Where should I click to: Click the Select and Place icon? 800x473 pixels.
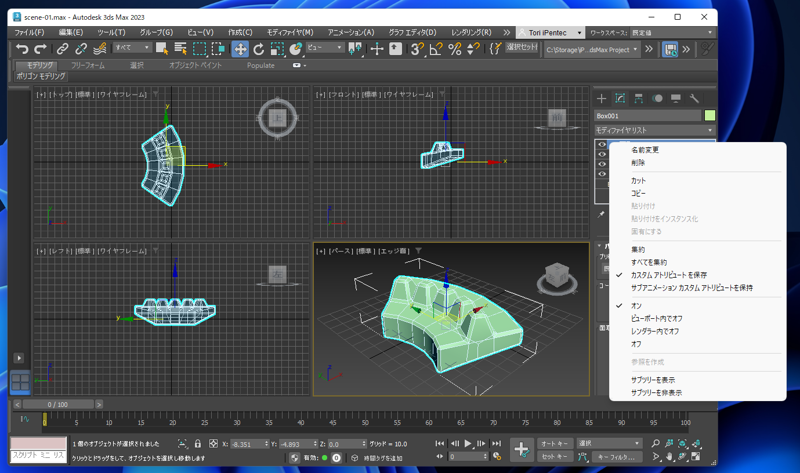click(295, 49)
